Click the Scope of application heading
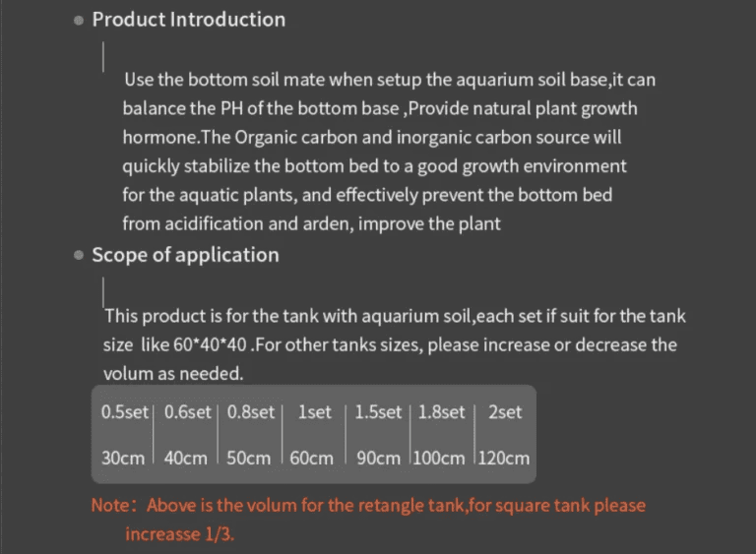The image size is (756, 554). coord(185,255)
